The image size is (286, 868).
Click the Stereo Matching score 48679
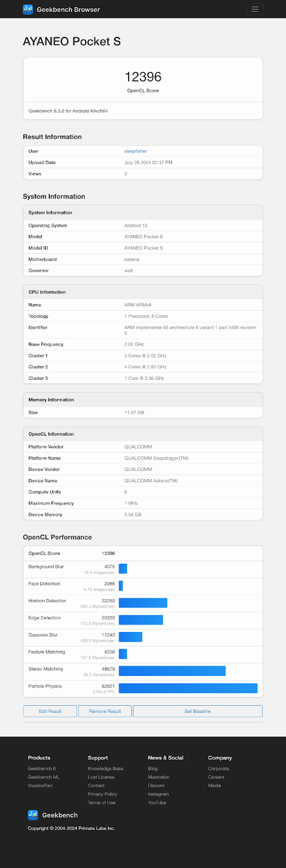[108, 669]
